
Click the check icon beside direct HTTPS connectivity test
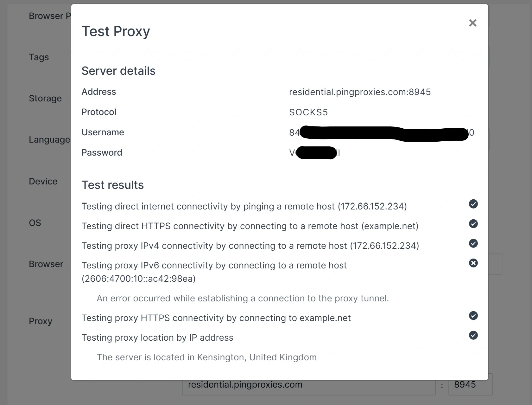point(473,224)
